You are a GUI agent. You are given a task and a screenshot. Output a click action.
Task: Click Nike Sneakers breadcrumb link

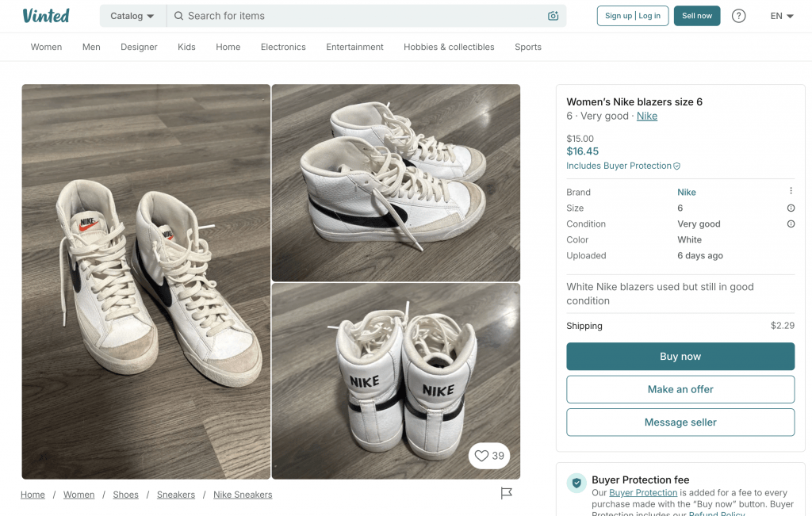click(243, 495)
